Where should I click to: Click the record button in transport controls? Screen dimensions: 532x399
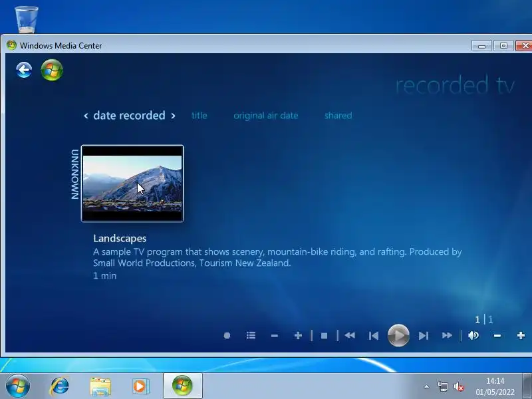227,336
